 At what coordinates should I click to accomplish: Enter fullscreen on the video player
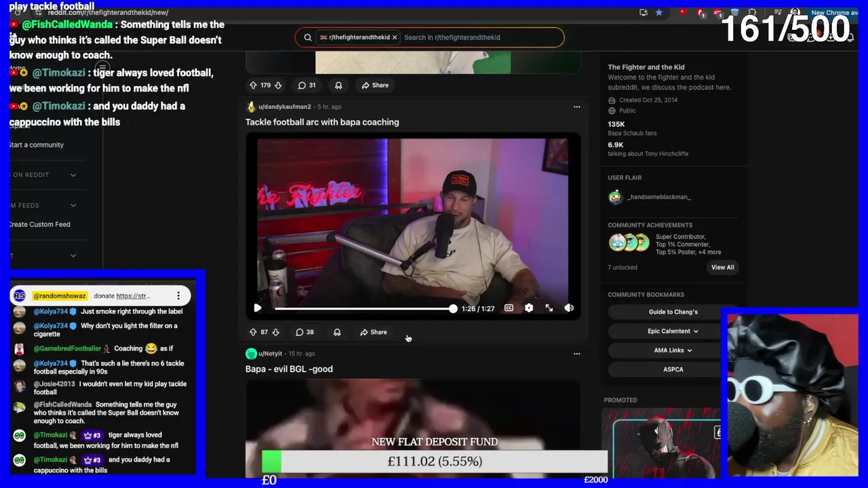pos(549,308)
